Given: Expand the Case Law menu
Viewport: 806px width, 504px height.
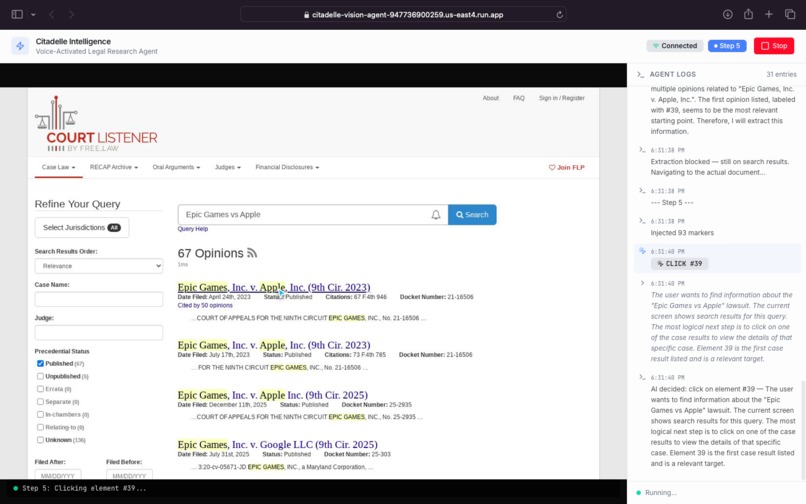Looking at the screenshot, I should click(59, 167).
